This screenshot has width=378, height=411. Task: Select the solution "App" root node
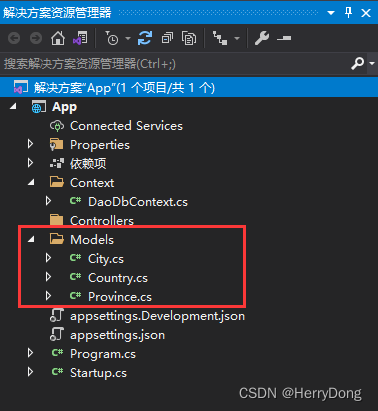coord(189,88)
